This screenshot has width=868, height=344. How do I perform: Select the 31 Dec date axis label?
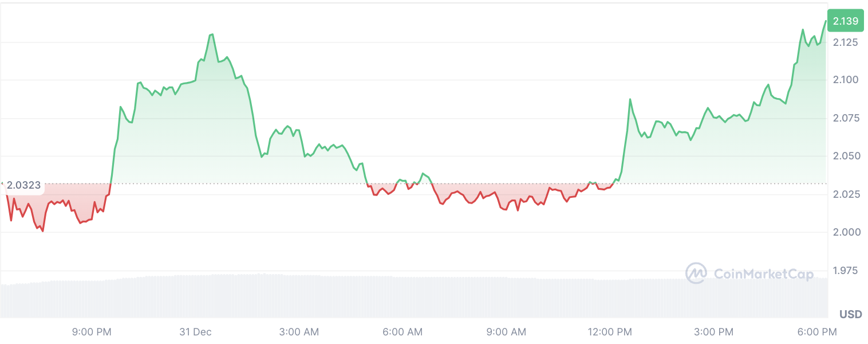click(195, 331)
